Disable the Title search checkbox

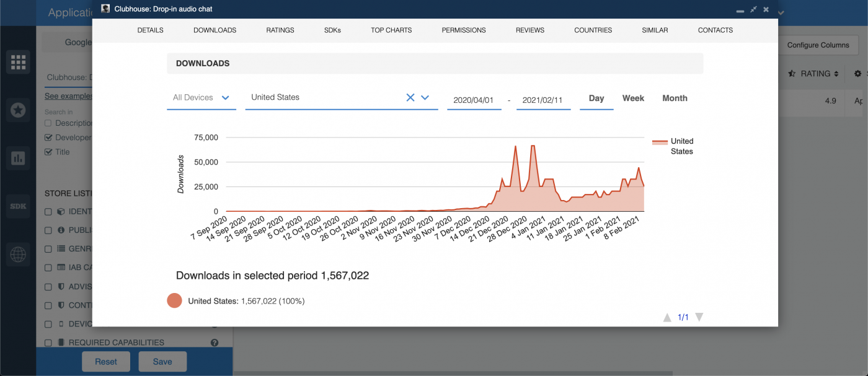pyautogui.click(x=48, y=151)
